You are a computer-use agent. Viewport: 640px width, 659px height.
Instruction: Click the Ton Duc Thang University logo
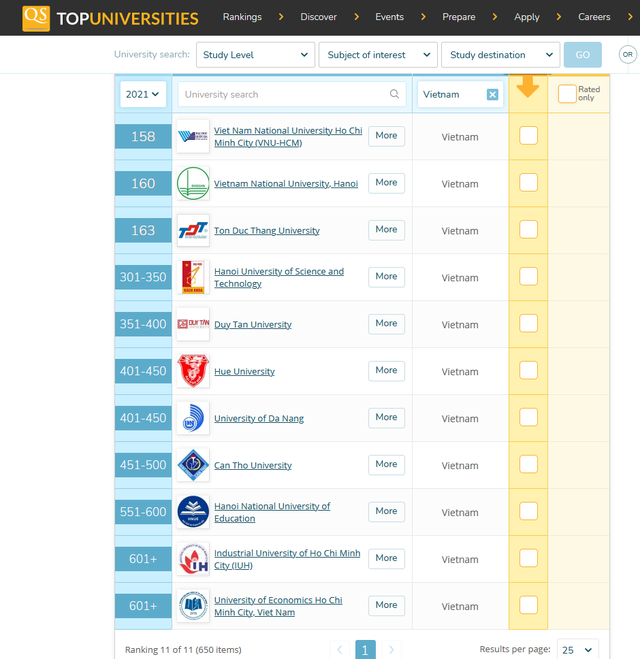click(193, 231)
